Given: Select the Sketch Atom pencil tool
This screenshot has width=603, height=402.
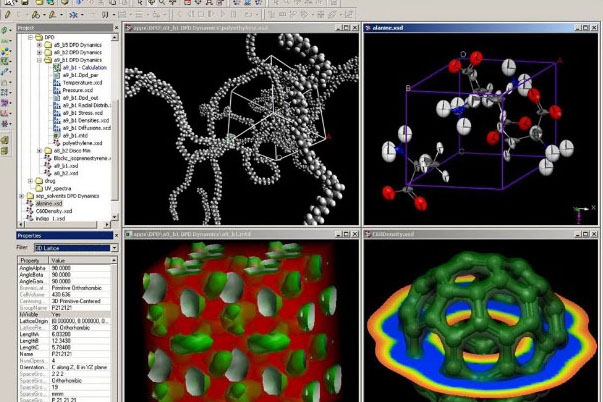Looking at the screenshot, I should click(8, 15).
